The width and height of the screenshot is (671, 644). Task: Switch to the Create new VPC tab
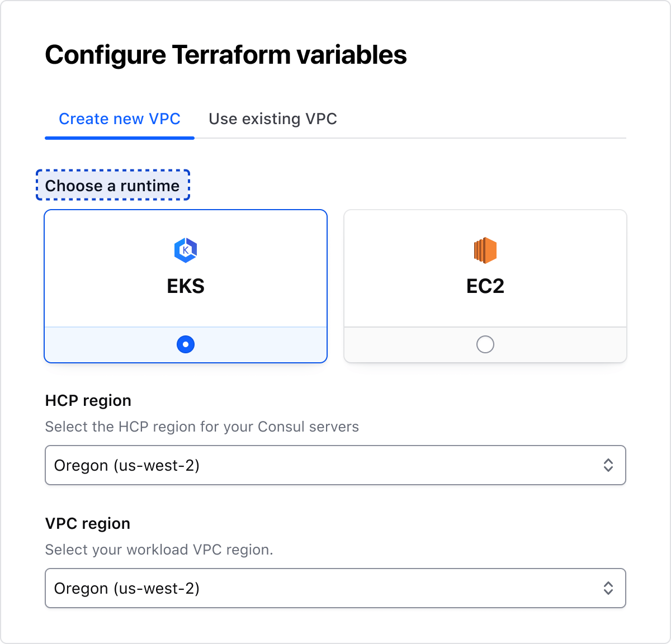click(x=120, y=119)
